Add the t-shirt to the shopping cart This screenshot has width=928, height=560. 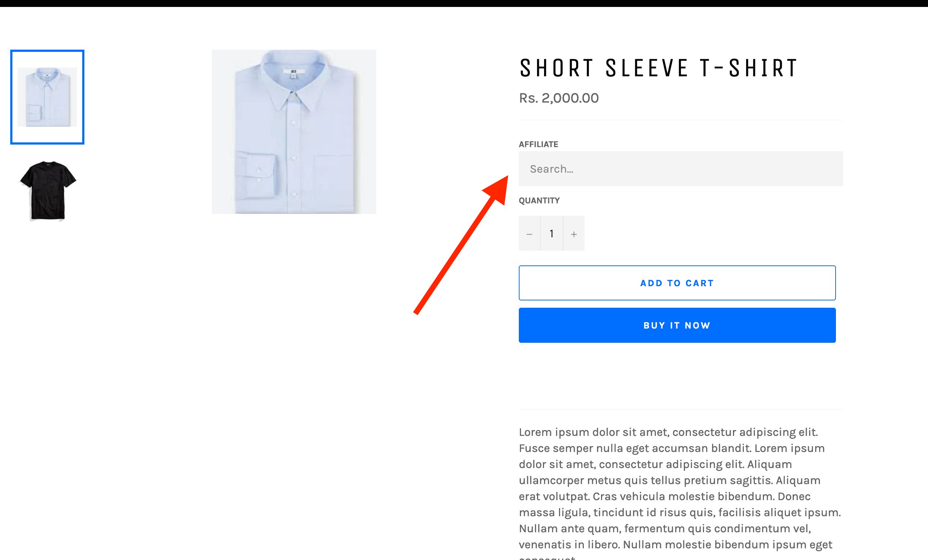pos(677,283)
